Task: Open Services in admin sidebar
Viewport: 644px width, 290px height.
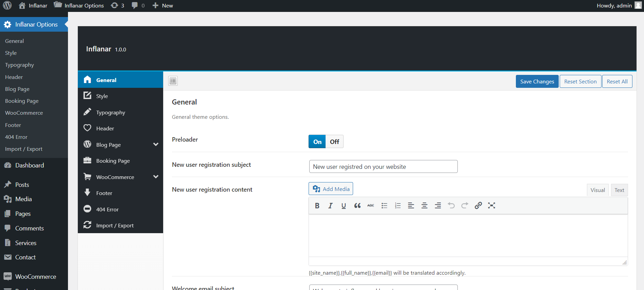Action: coord(34,243)
